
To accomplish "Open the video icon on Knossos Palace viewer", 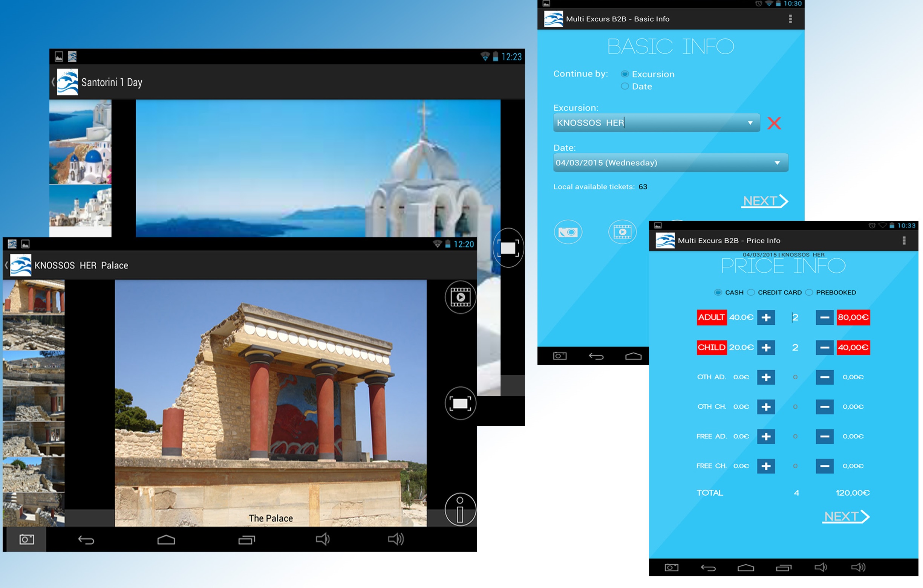I will [460, 296].
